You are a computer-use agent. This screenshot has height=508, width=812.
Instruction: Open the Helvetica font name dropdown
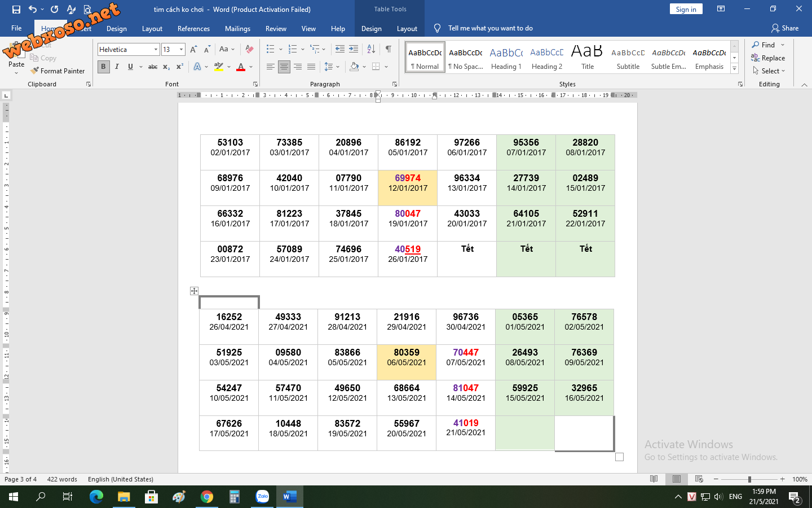coord(156,50)
